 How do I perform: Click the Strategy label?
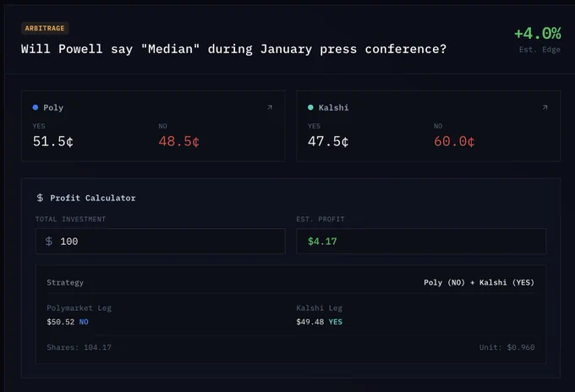coord(65,283)
